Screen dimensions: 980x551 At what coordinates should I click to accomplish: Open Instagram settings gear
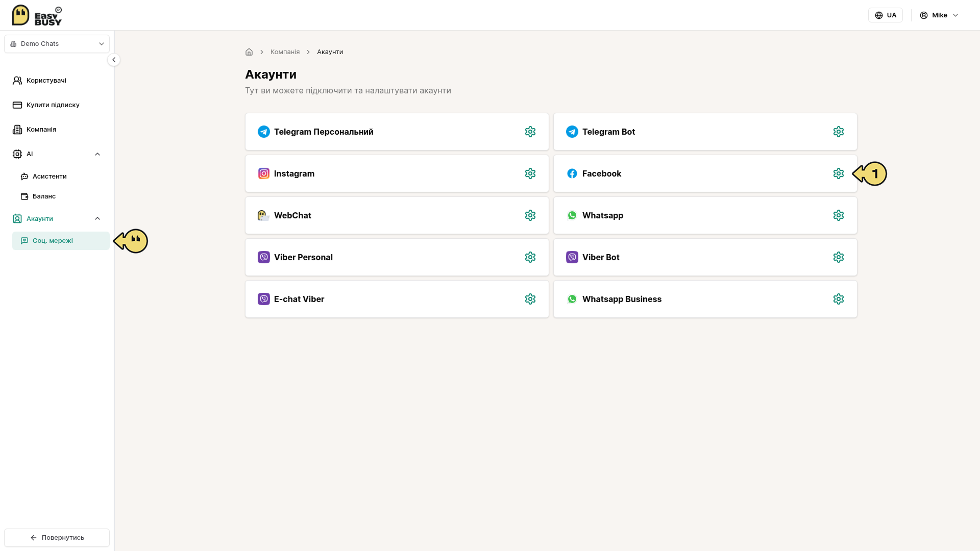tap(530, 173)
